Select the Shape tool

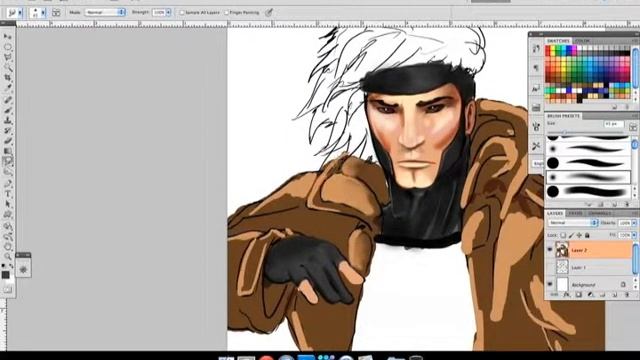(8, 214)
